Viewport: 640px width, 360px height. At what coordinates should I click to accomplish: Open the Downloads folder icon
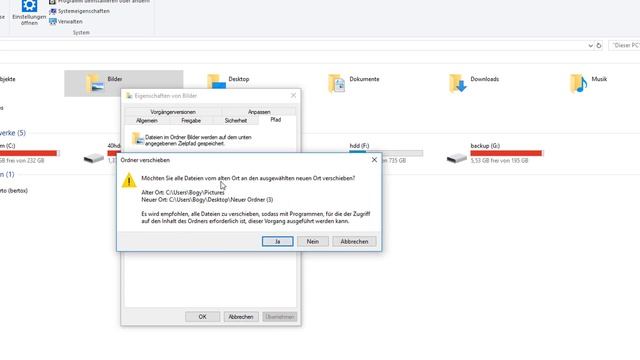point(457,83)
